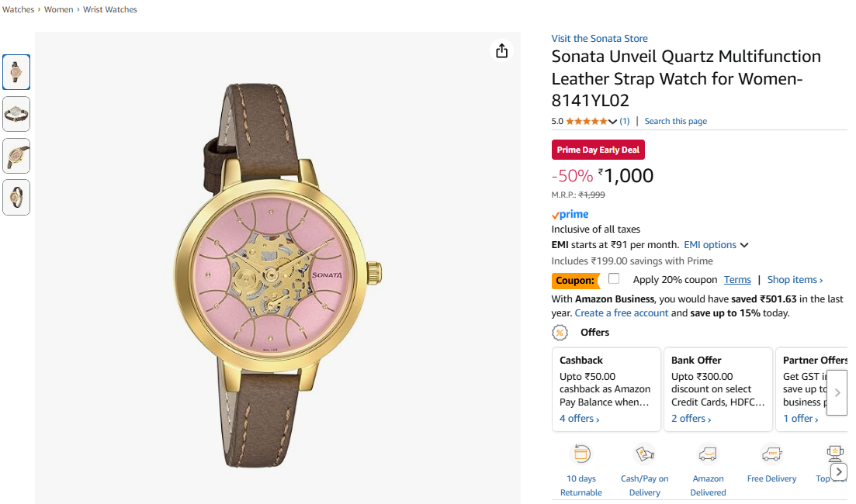
Task: Select the fourth watch thumbnail
Action: [16, 198]
